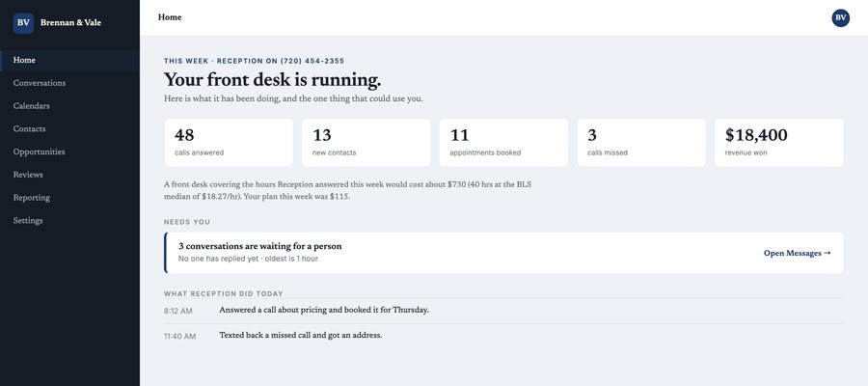868x386 pixels.
Task: Select Opportunities in the sidebar
Action: 69,152
